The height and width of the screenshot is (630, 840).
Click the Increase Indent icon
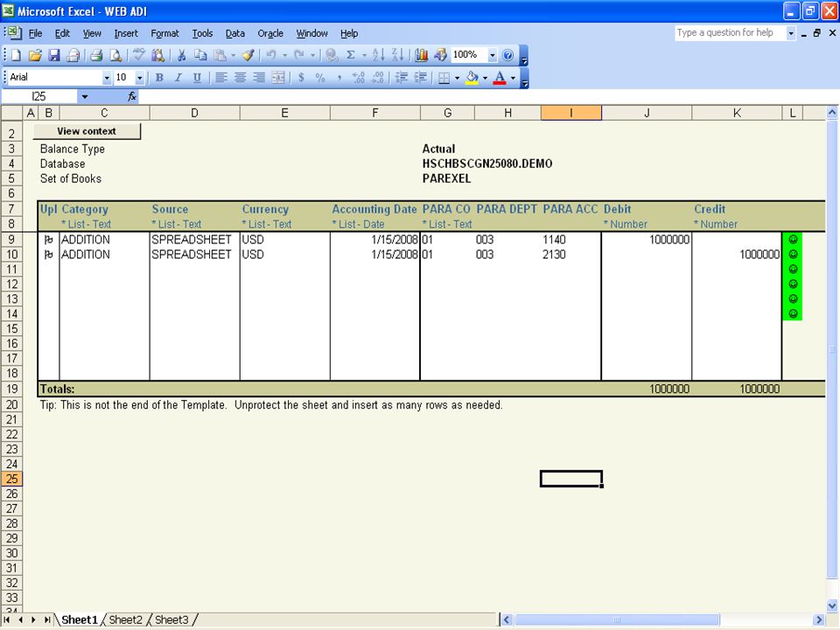coord(421,78)
